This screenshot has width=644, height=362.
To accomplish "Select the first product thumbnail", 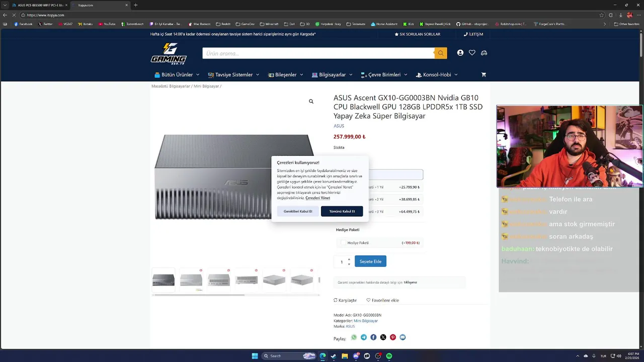I will coord(164,280).
